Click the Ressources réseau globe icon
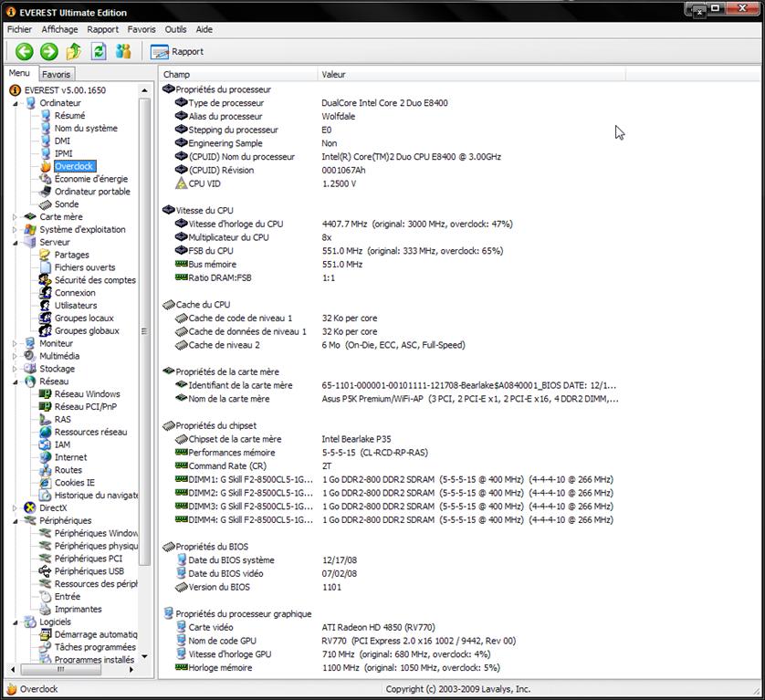 coord(46,433)
